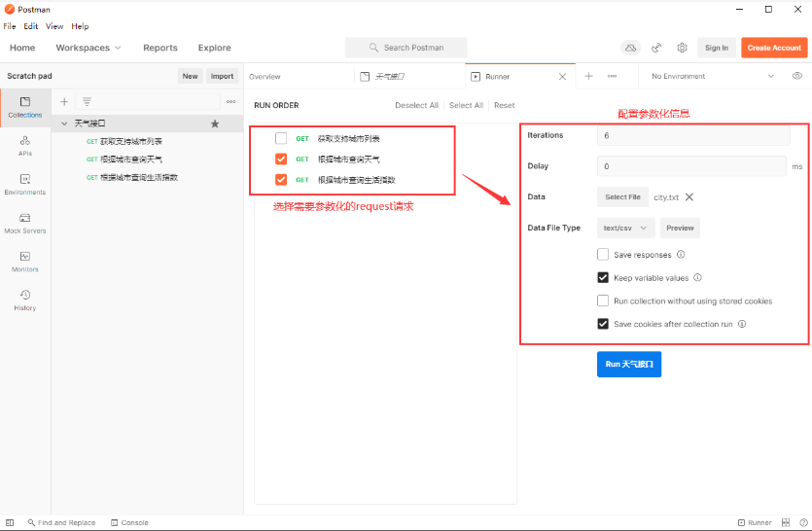Remove the city.txt data file

pyautogui.click(x=689, y=196)
